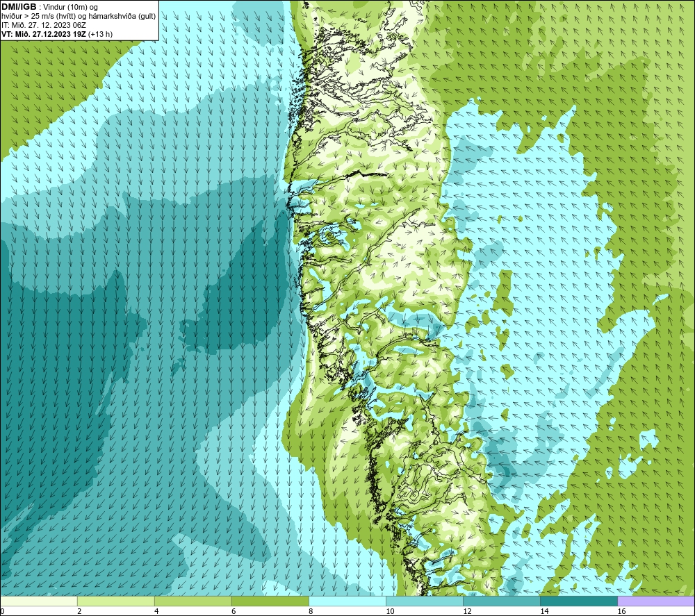This screenshot has height=616, width=695.
Task: Click the light green 2–4 legend swatch
Action: click(115, 601)
